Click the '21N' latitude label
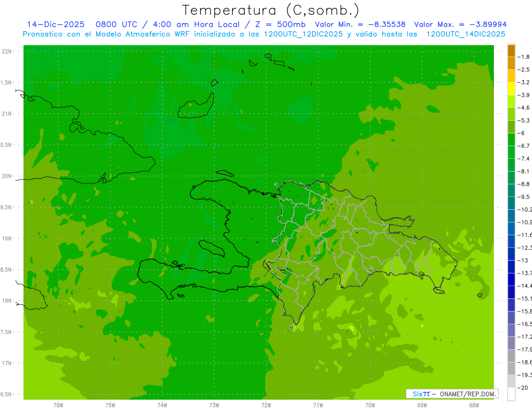This screenshot has height=411, width=532. (x=7, y=114)
